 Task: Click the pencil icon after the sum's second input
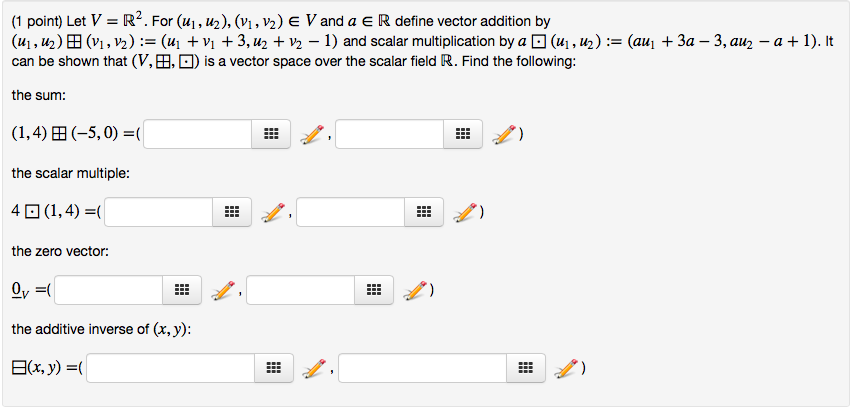pos(504,134)
